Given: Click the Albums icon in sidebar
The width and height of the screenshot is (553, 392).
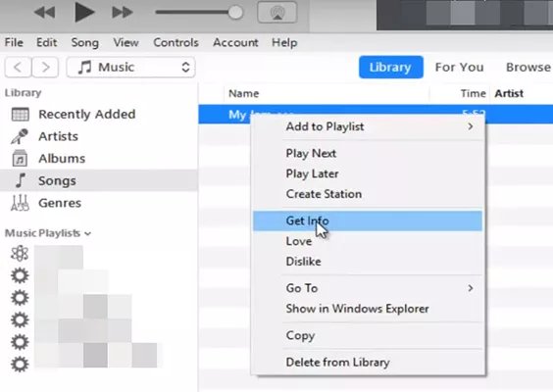Looking at the screenshot, I should [x=20, y=159].
